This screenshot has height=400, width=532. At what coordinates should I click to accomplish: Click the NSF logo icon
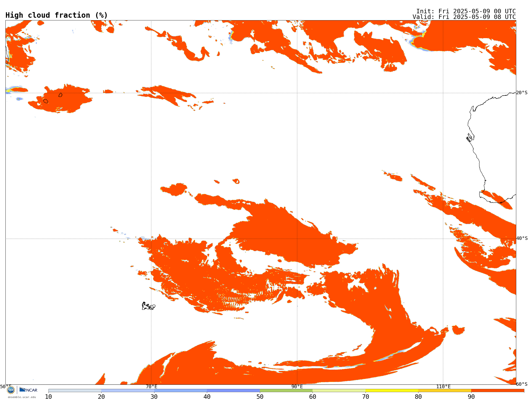click(11, 390)
